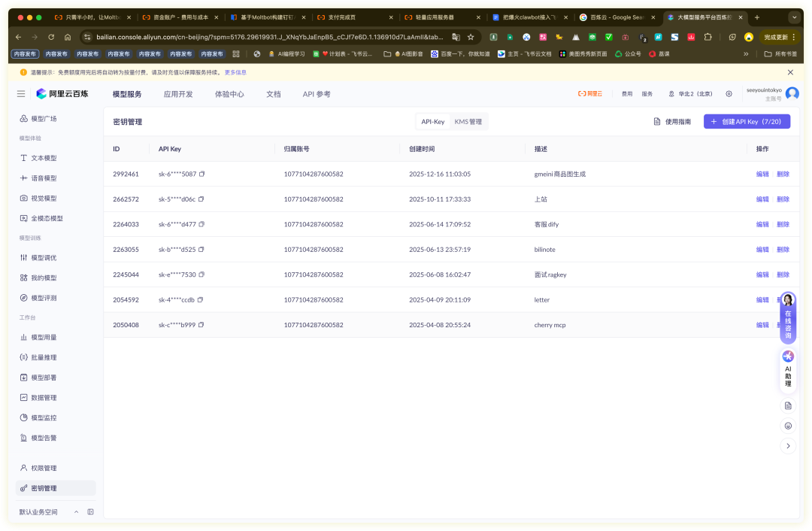Open the AI助理 floating assistant
Viewport: 812px width, 531px height.
[x=788, y=369]
